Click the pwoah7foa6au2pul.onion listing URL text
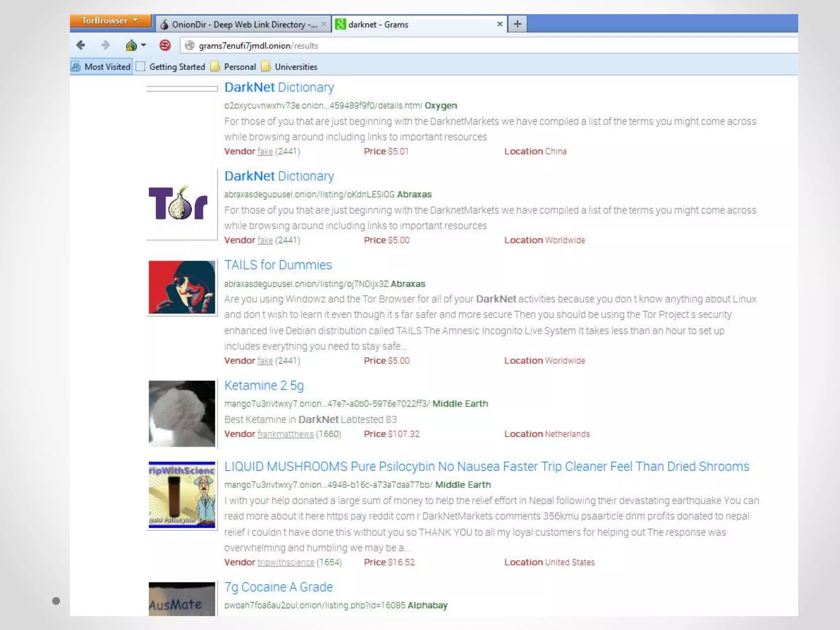Viewport: 840px width, 630px height. [x=315, y=605]
